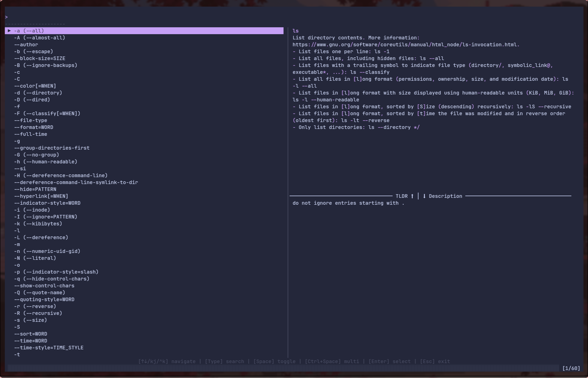This screenshot has width=588, height=378.
Task: Click the [Ctrl+Space] multi hint
Action: tap(332, 361)
